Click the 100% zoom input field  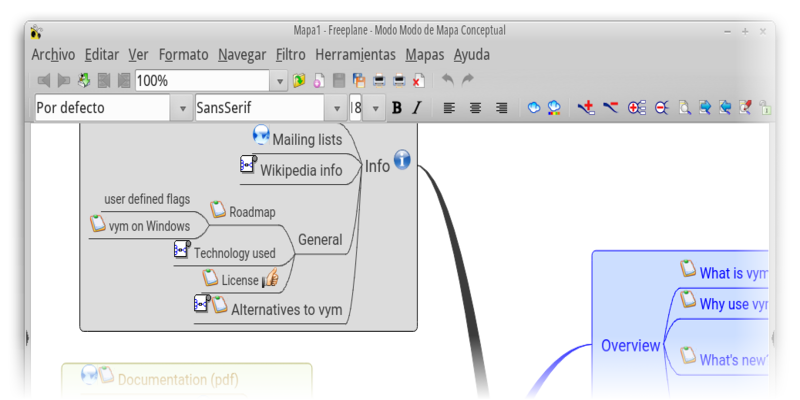202,81
